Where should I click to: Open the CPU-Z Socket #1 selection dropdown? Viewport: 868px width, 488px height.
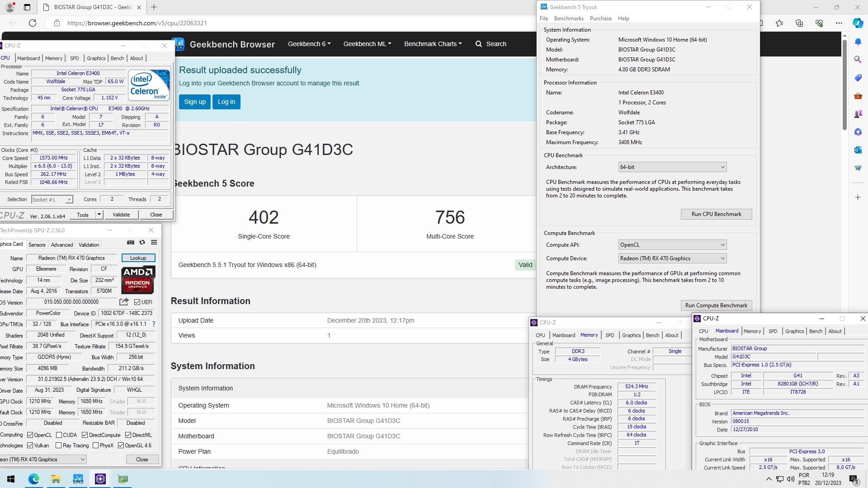52,200
